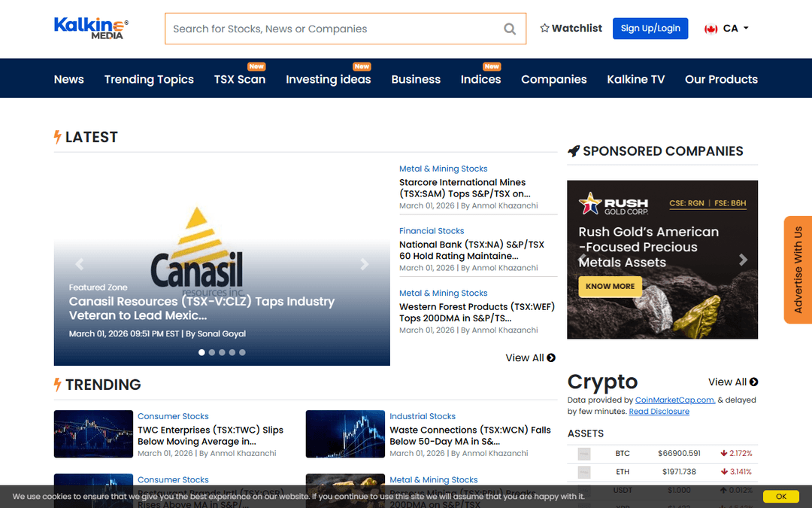Open the Western Forest Products article

pyautogui.click(x=477, y=312)
